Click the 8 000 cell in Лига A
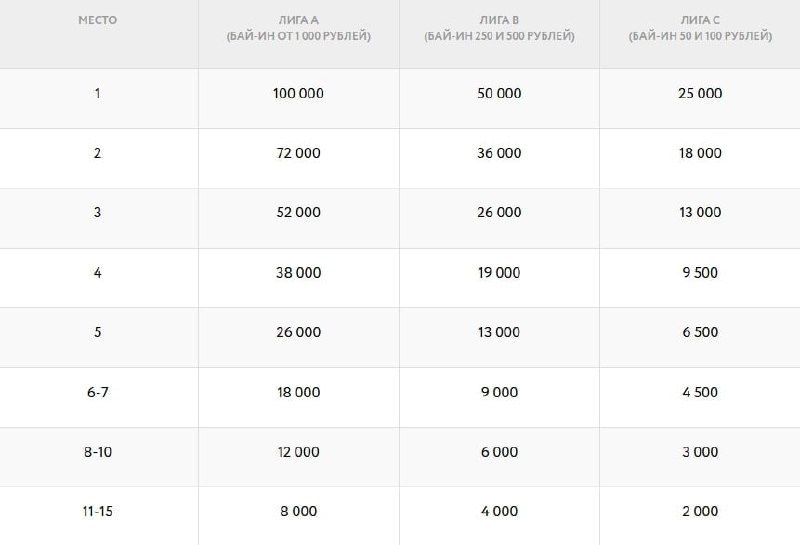 (x=298, y=511)
